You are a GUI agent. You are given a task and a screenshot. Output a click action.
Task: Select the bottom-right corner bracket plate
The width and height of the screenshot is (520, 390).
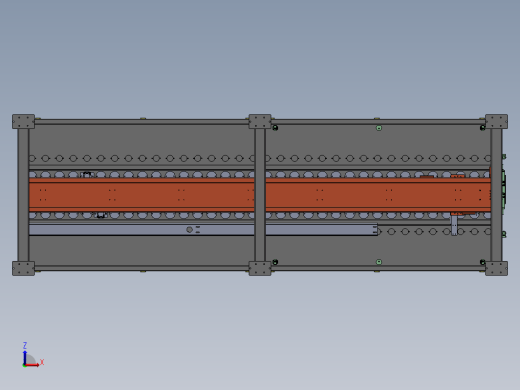pos(497,269)
